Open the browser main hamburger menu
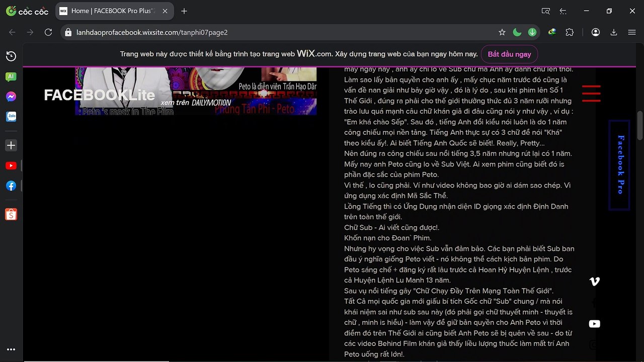The width and height of the screenshot is (644, 362). 632,32
